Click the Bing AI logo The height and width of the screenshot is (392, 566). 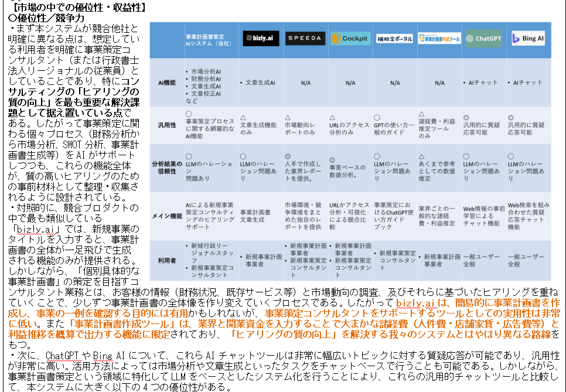click(x=528, y=39)
